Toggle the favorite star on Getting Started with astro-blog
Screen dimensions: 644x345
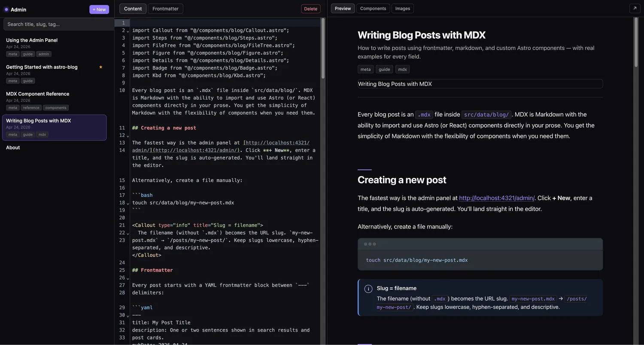tap(100, 67)
